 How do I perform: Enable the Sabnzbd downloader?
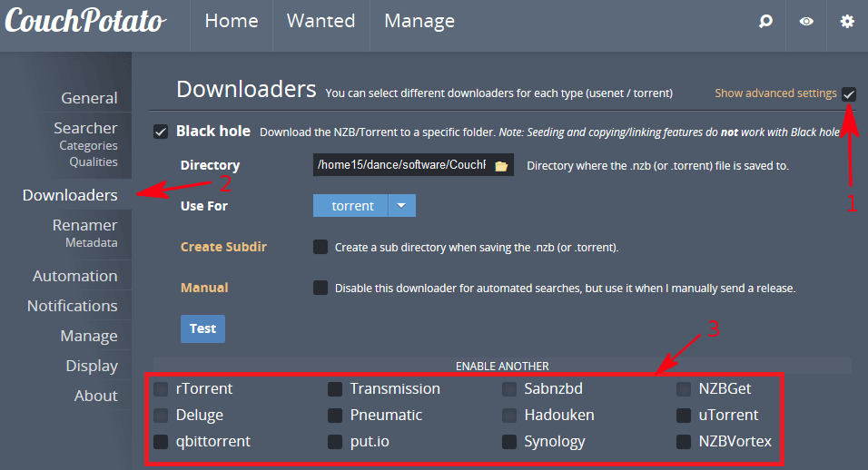pos(509,388)
